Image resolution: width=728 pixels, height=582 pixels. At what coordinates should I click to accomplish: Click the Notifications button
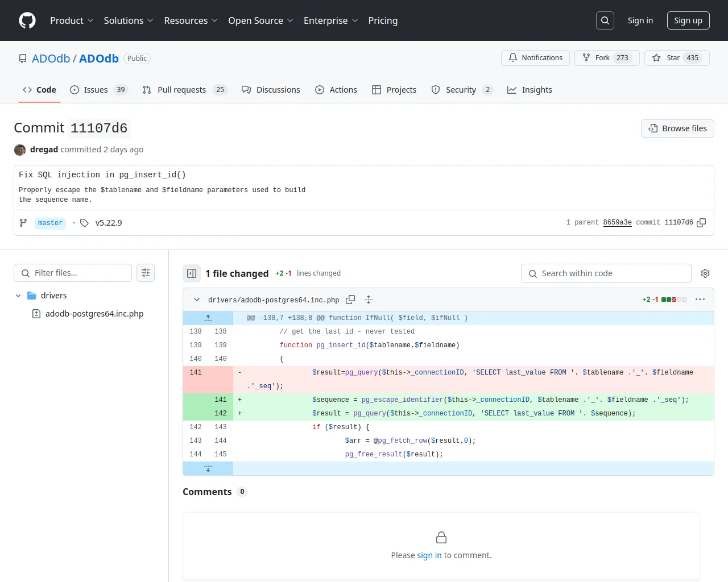pos(535,58)
